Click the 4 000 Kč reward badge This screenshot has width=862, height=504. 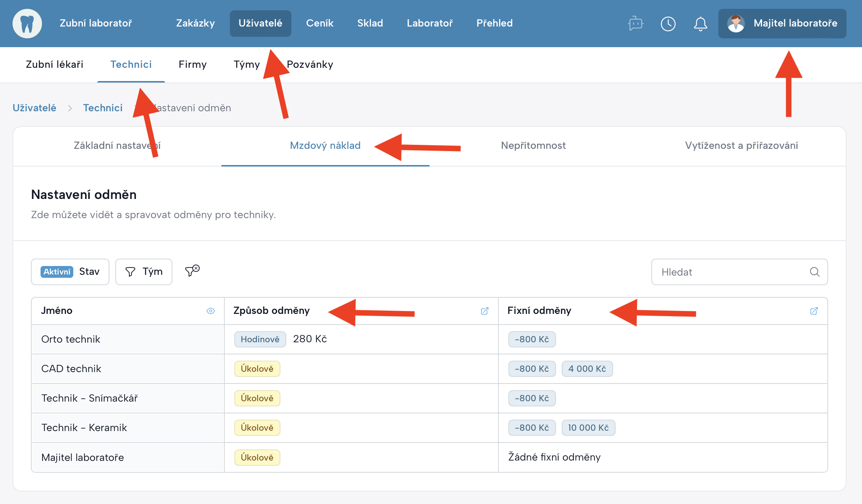pos(587,369)
